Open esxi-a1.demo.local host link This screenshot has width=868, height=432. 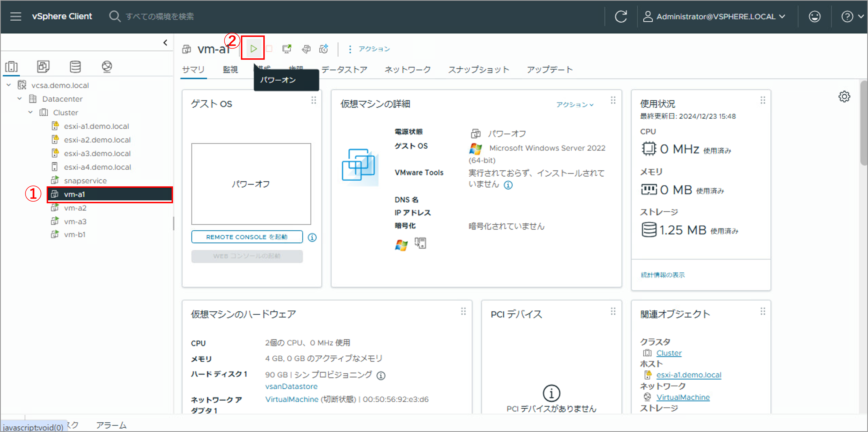pos(689,375)
